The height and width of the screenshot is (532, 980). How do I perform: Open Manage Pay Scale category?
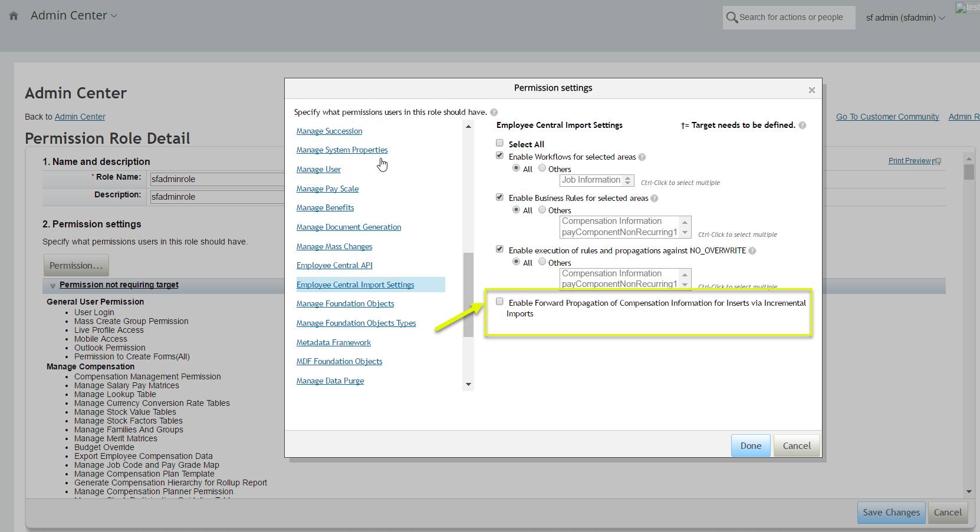click(327, 189)
